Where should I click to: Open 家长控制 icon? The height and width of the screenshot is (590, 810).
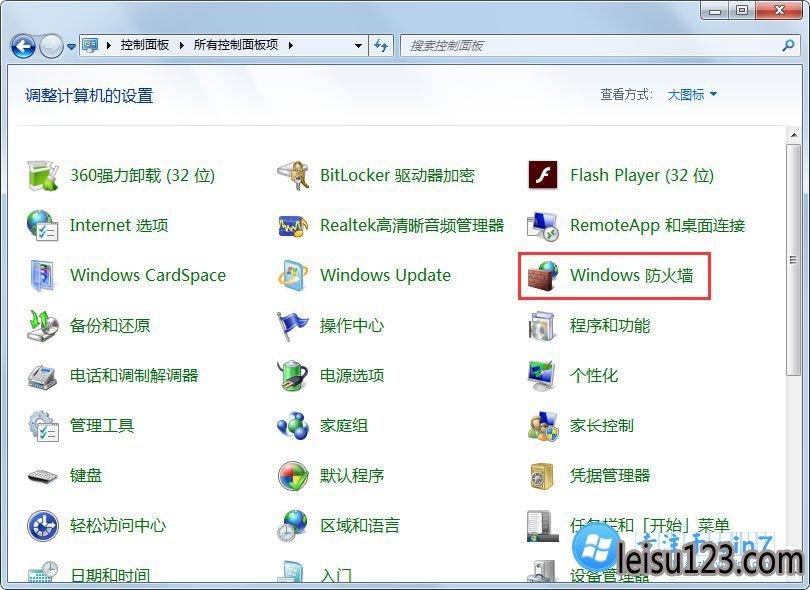coord(543,426)
